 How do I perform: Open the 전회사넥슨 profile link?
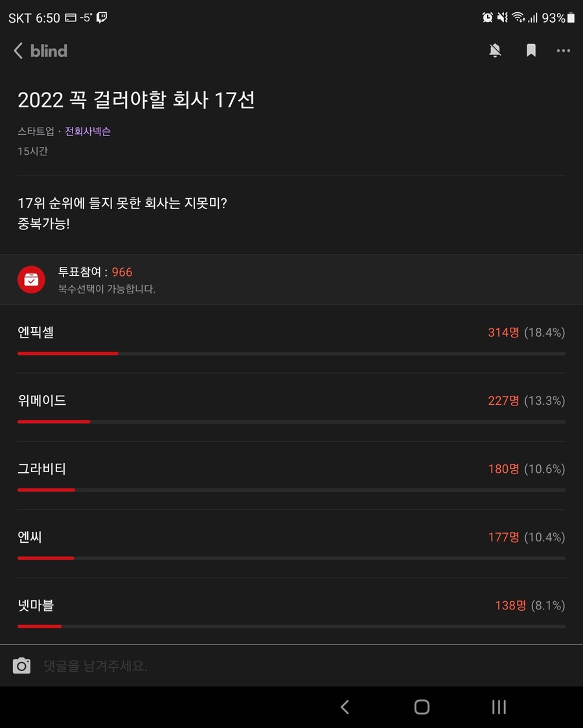pyautogui.click(x=87, y=131)
